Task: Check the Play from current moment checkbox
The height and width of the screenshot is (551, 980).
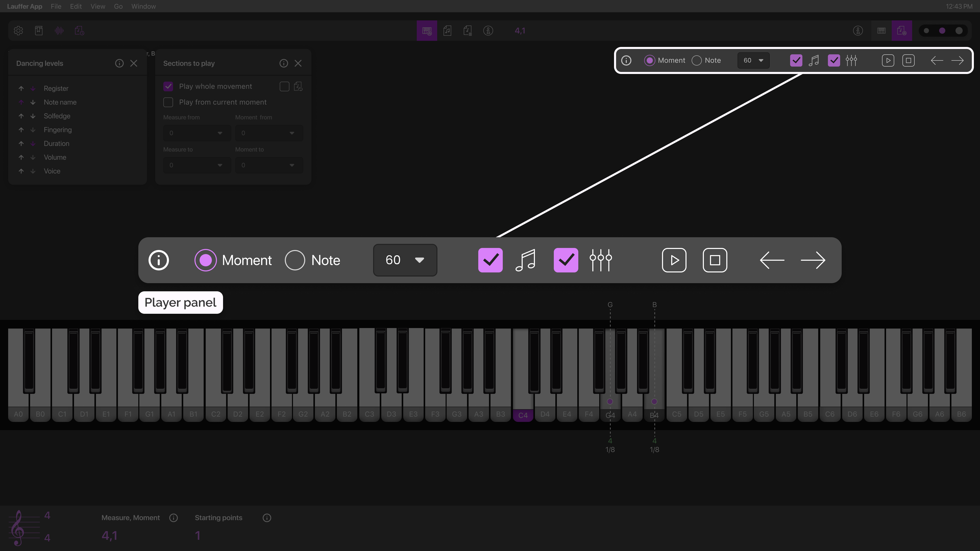Action: click(168, 102)
